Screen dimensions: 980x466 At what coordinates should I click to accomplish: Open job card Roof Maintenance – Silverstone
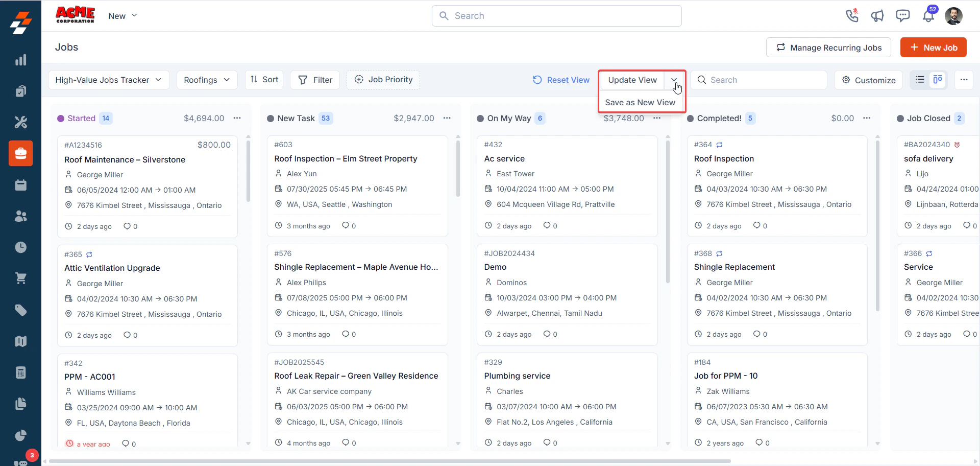(148, 187)
